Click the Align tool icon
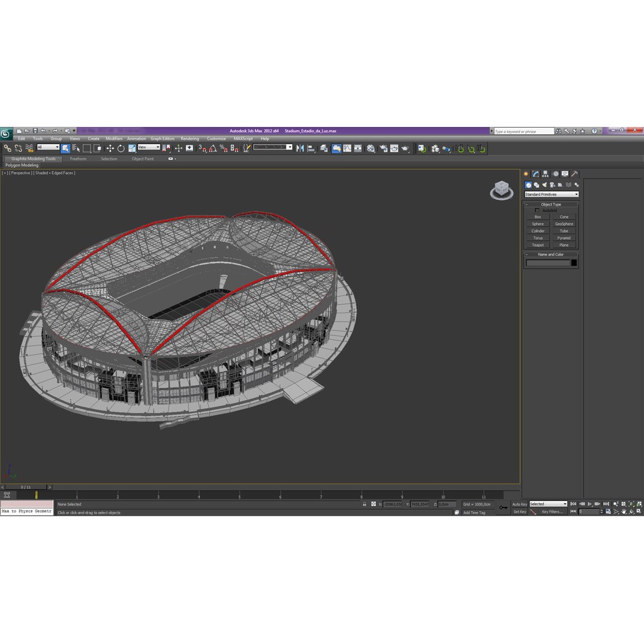Viewport: 644px width, 644px height. tap(311, 148)
